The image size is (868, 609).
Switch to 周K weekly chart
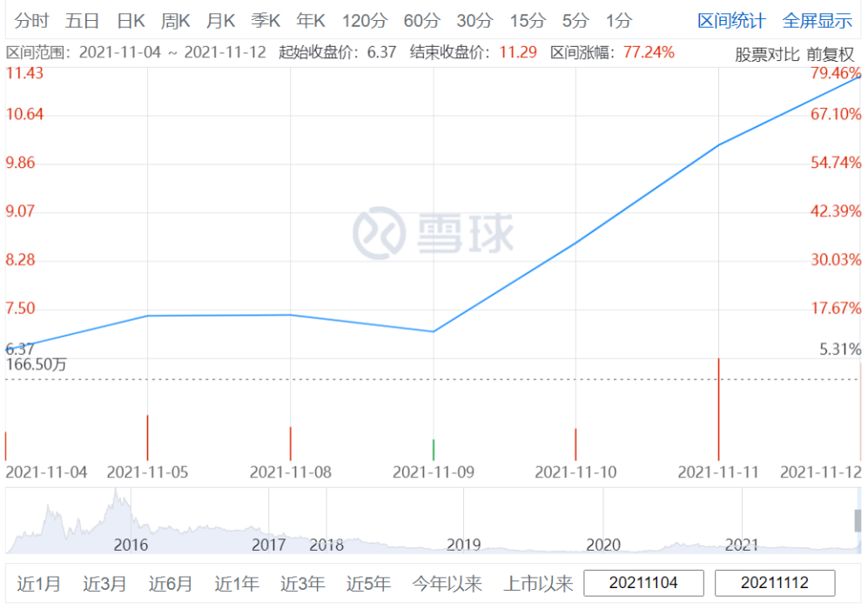tap(176, 21)
